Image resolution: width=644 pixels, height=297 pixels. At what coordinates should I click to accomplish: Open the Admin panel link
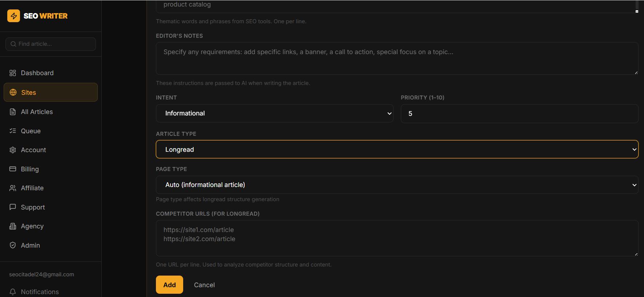point(51,245)
